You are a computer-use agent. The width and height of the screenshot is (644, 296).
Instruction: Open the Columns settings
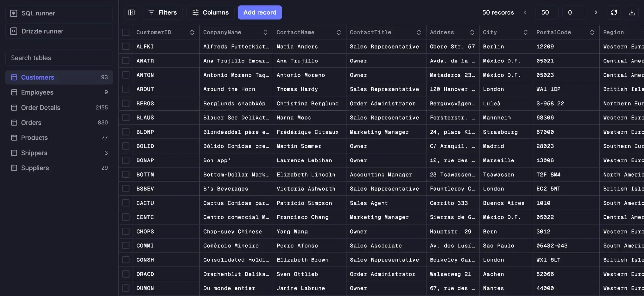click(210, 12)
